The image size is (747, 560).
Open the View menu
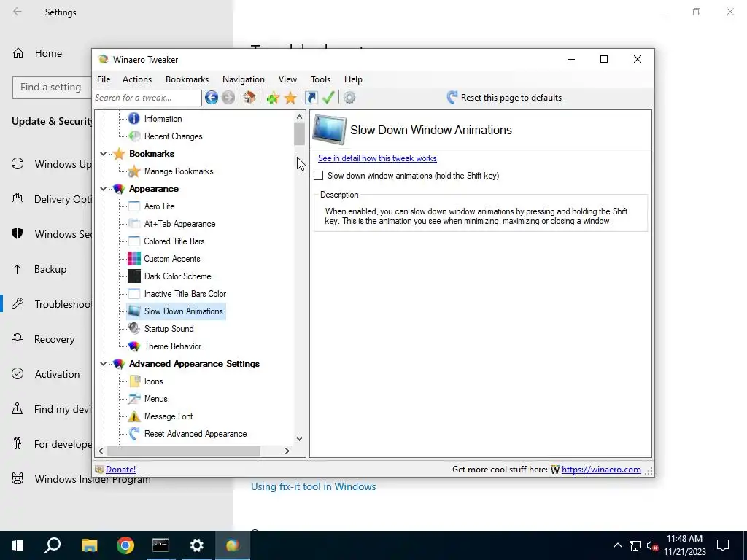point(287,79)
